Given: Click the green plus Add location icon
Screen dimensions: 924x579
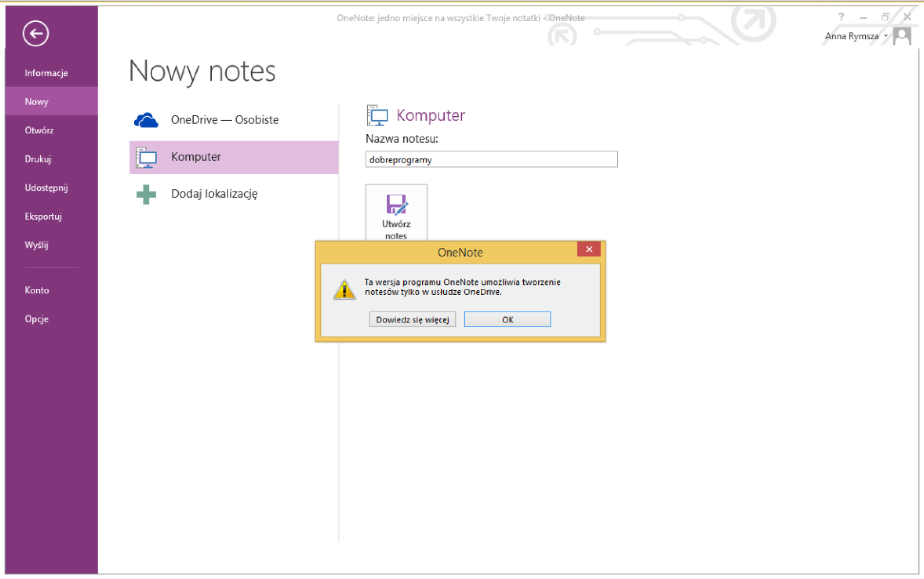Looking at the screenshot, I should pos(146,195).
